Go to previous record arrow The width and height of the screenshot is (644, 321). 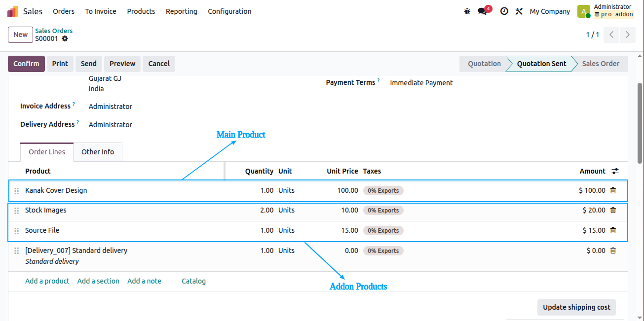tap(611, 35)
